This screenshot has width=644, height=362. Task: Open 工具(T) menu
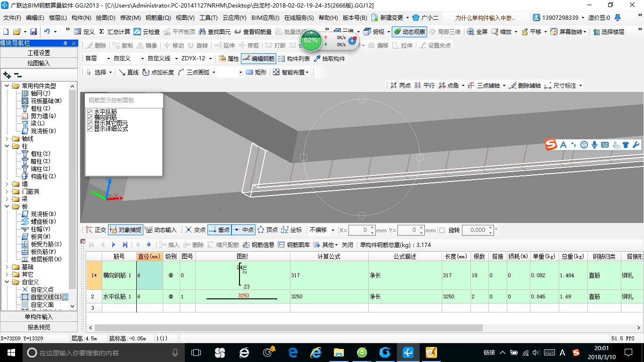[208, 18]
